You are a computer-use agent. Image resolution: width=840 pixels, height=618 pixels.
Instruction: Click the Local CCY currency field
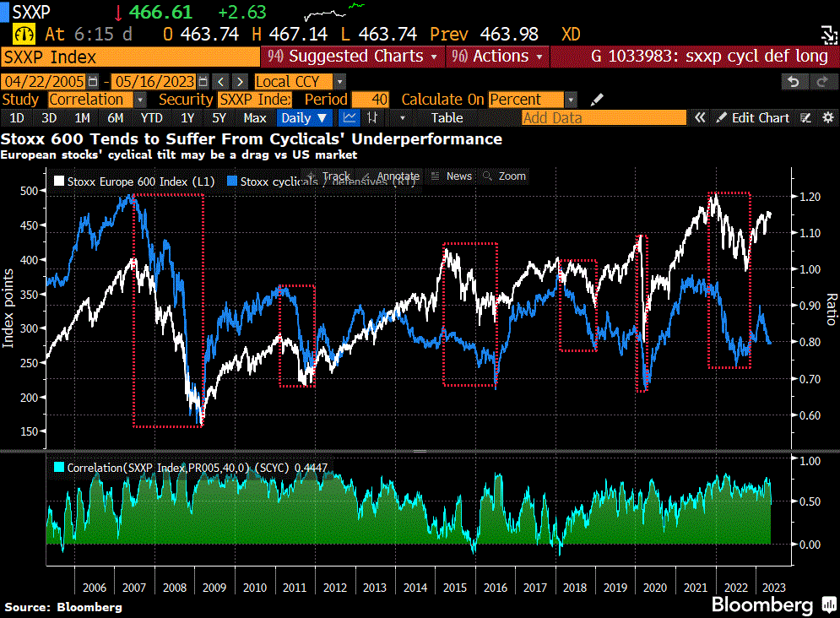click(294, 82)
